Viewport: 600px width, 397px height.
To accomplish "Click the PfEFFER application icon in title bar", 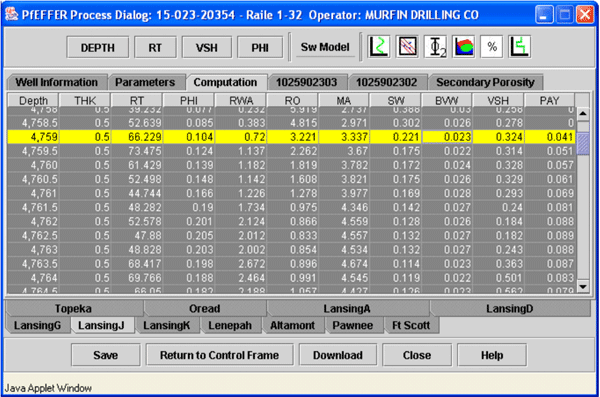I will coord(11,15).
